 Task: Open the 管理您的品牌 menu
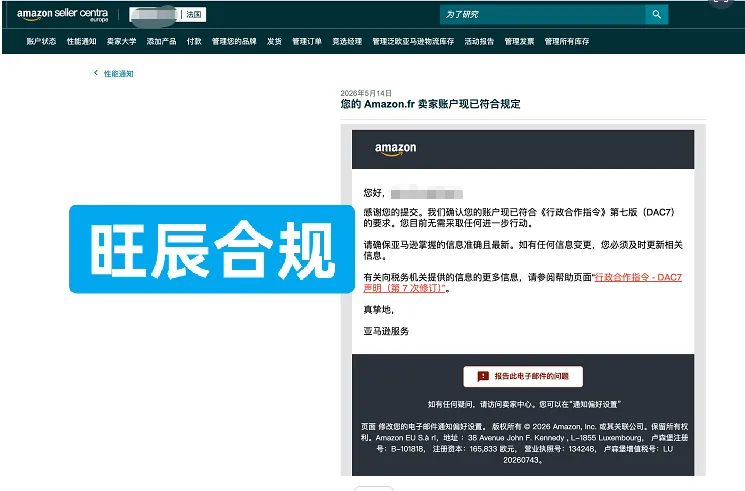[234, 41]
